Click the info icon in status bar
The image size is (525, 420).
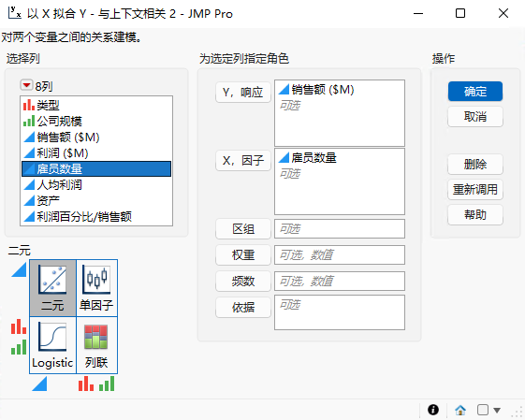click(x=433, y=410)
